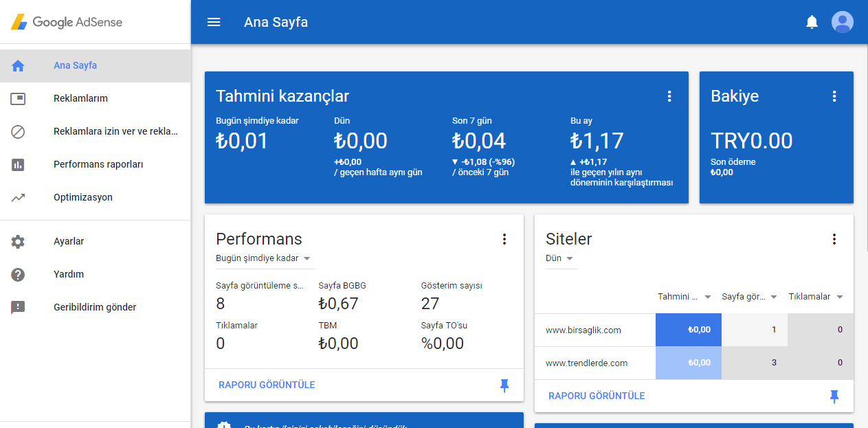Click the Bugün şimdiye kadar ₺0,01 earnings
The height and width of the screenshot is (428, 868).
[242, 141]
